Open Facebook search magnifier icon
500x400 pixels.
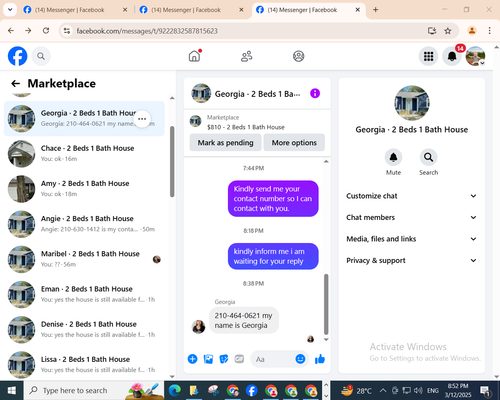coord(41,56)
